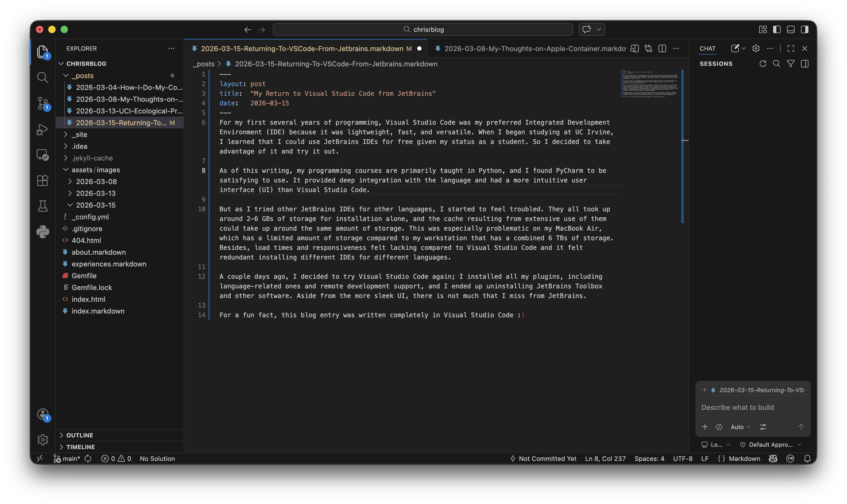Open the notifications bell in the status bar

[x=807, y=459]
